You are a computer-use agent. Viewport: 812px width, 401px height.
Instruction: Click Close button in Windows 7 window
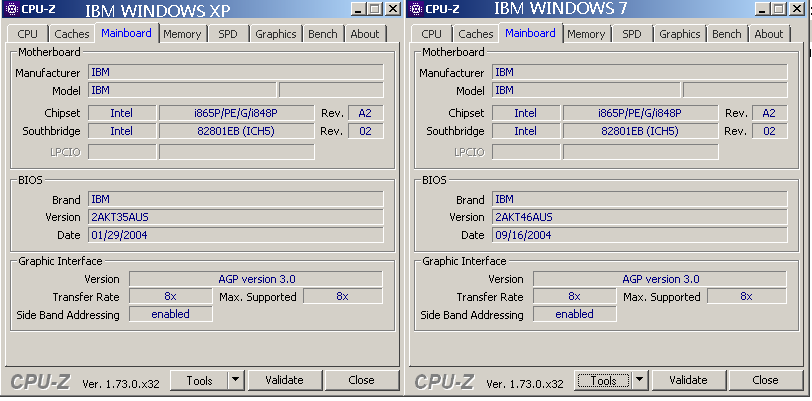click(765, 380)
